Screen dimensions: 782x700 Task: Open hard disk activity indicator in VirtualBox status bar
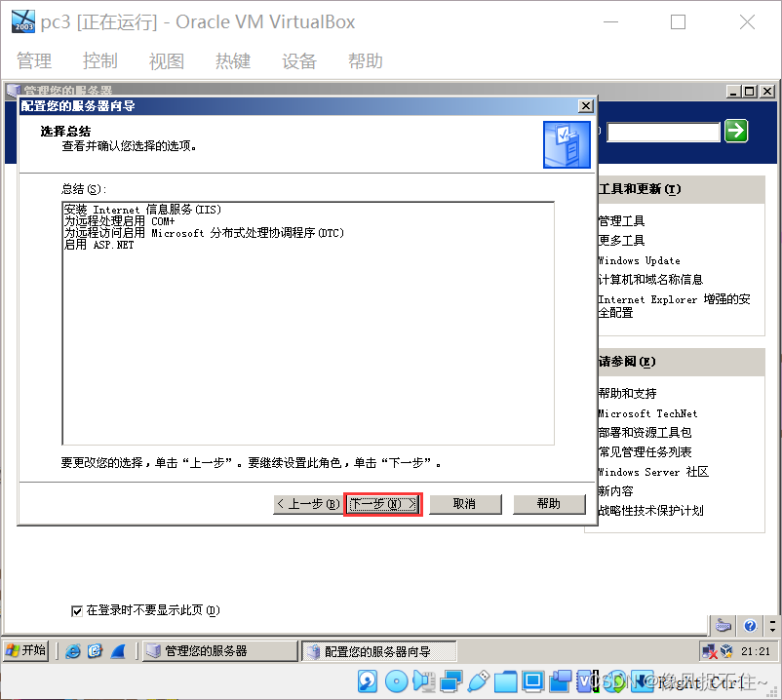[x=368, y=681]
